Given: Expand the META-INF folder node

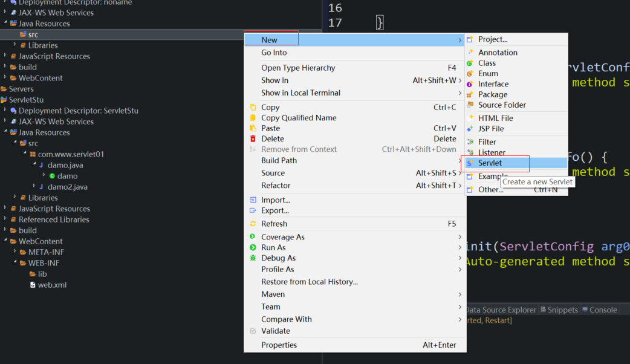Looking at the screenshot, I should pyautogui.click(x=15, y=251).
